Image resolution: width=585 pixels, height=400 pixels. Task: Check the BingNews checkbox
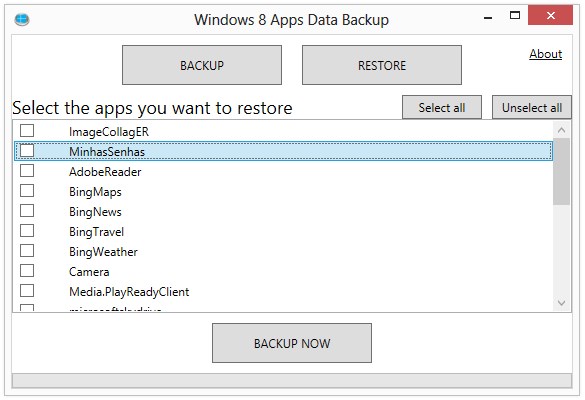(x=27, y=210)
